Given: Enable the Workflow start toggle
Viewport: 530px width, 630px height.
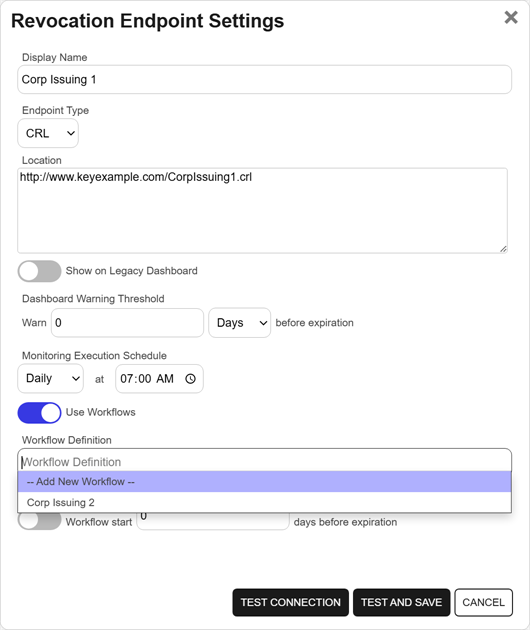Looking at the screenshot, I should pos(39,522).
